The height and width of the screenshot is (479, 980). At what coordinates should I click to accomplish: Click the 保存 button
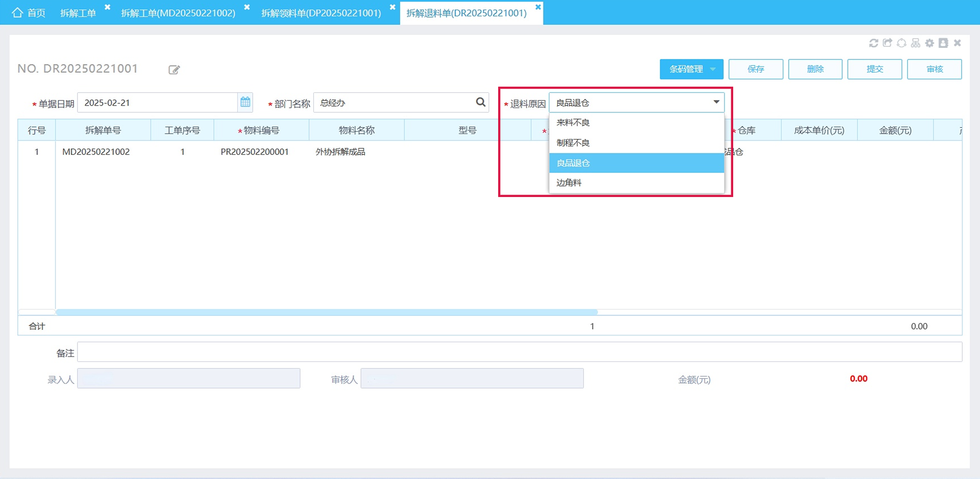(756, 69)
